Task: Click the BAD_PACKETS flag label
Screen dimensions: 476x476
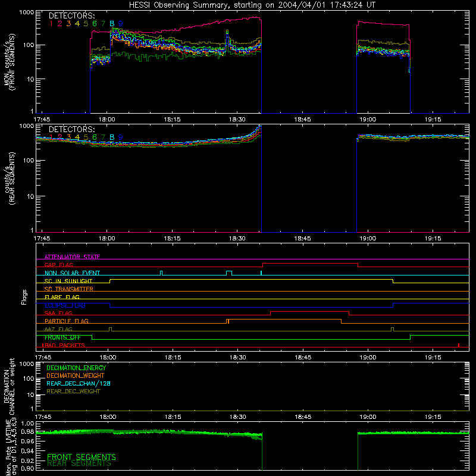Action: pos(64,345)
